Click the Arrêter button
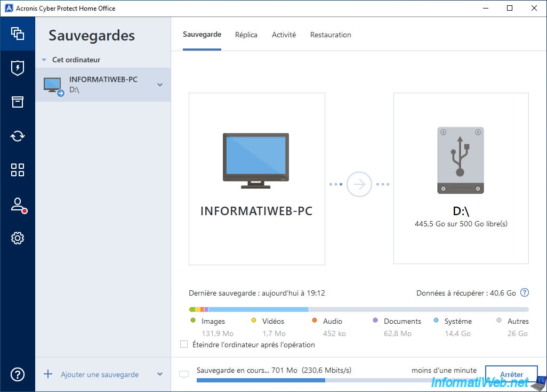Image resolution: width=547 pixels, height=392 pixels. 511,374
